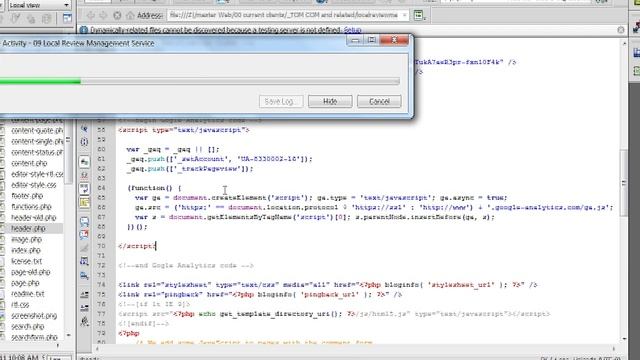The height and width of the screenshot is (360, 640).
Task: Click the Files panel scroll down arrow
Action: click(x=68, y=336)
